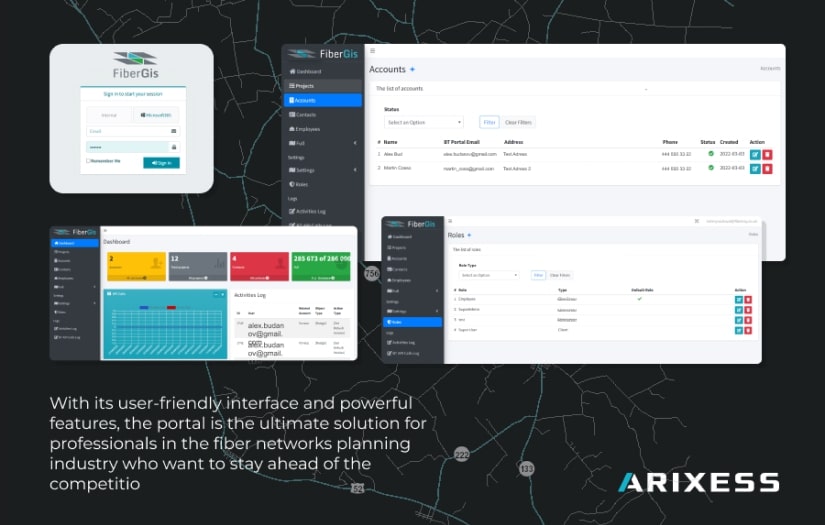Click Default Role checkmark in role row 1
The width and height of the screenshot is (825, 525).
pyautogui.click(x=640, y=299)
